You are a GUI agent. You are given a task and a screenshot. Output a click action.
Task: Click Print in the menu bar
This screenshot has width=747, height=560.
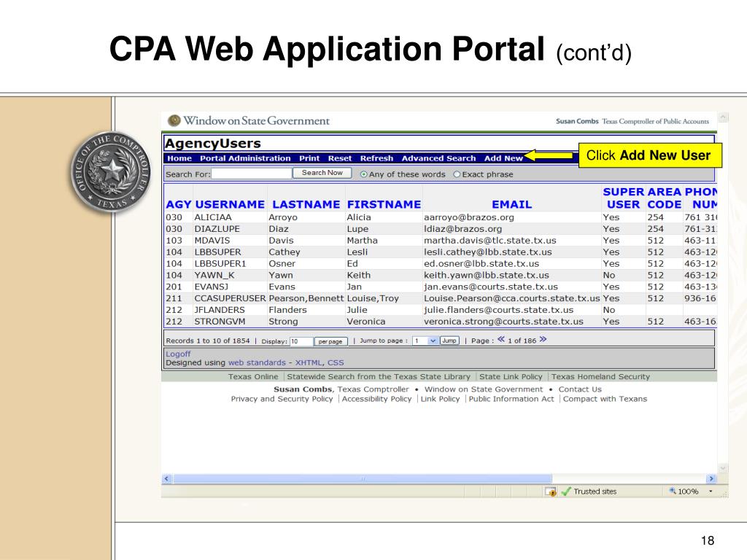click(x=309, y=158)
